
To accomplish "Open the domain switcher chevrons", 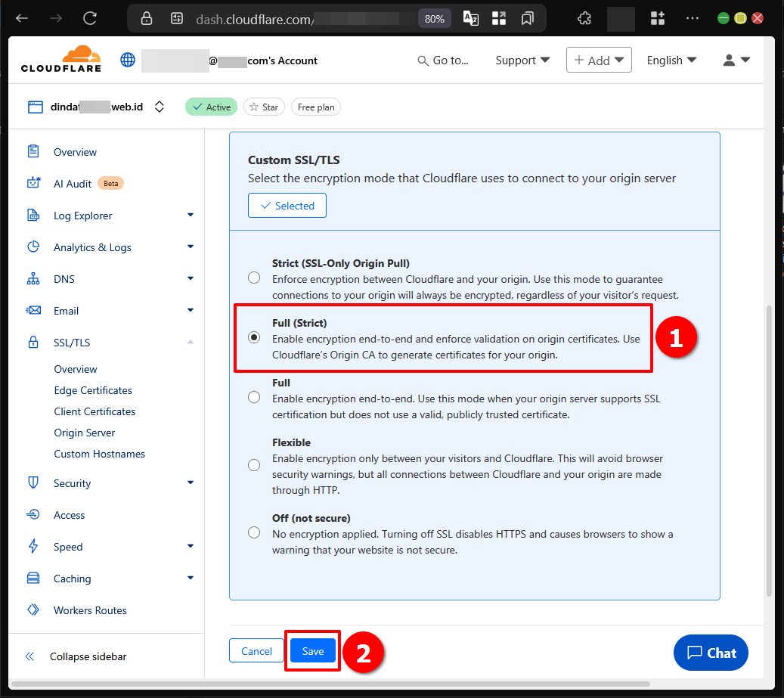I will pos(160,107).
